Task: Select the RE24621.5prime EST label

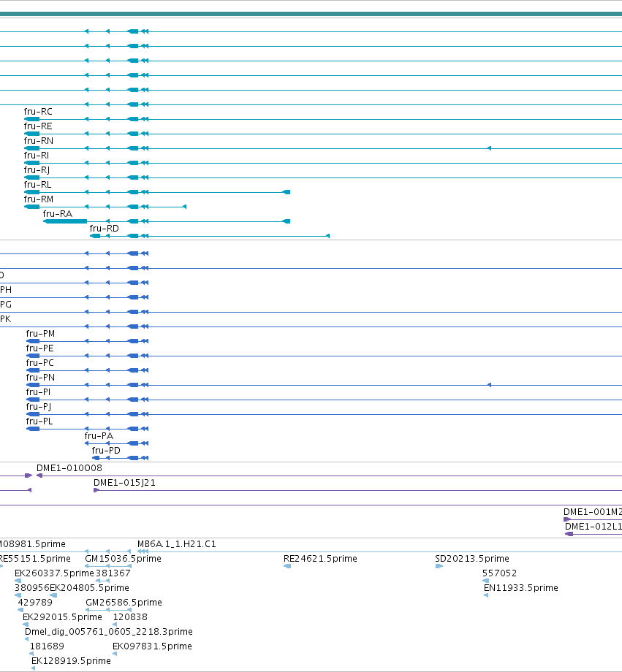Action: (320, 559)
